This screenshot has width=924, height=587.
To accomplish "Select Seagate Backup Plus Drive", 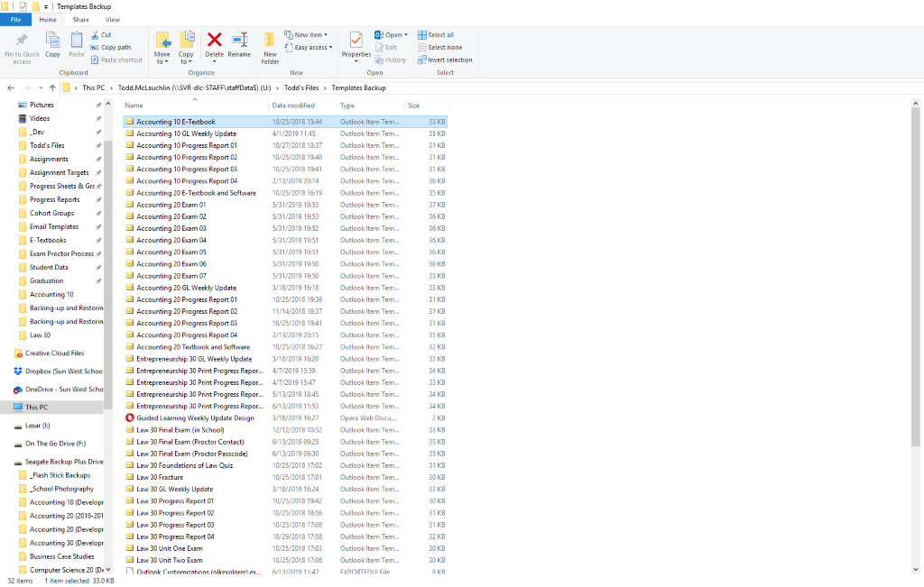I will (58, 463).
